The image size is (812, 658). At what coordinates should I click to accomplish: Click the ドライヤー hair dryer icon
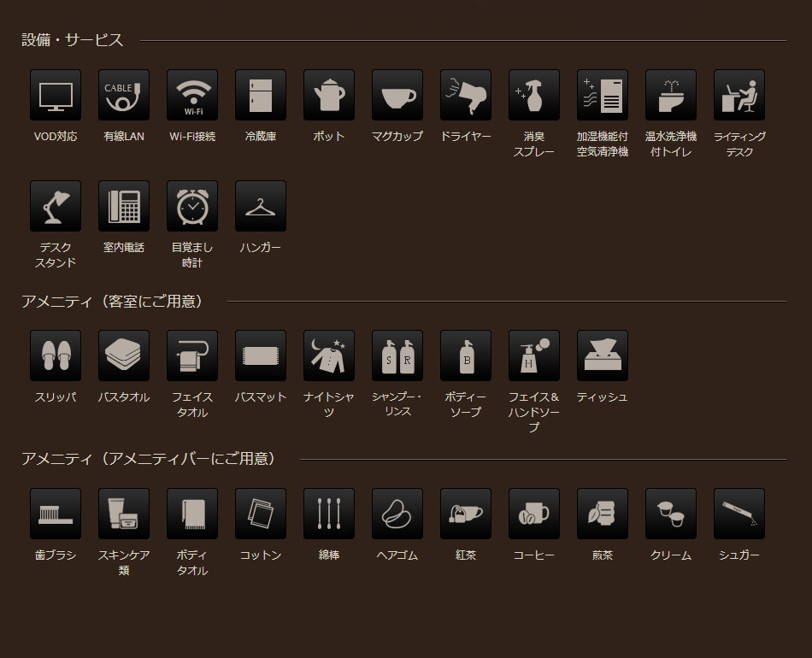coord(466,95)
